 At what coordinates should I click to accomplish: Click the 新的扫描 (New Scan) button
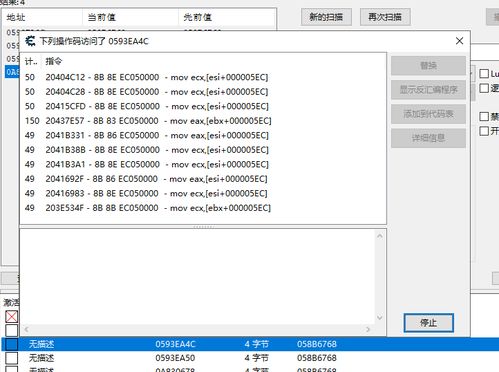pyautogui.click(x=326, y=17)
